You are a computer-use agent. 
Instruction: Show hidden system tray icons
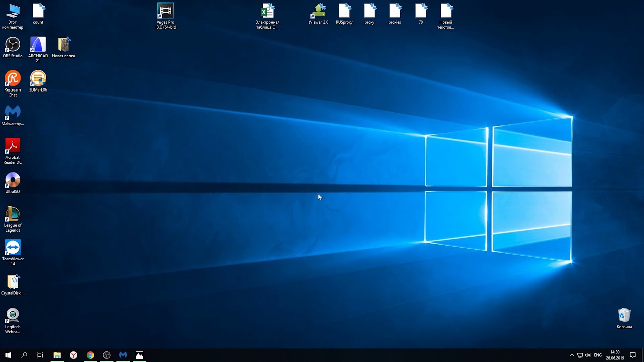click(572, 355)
